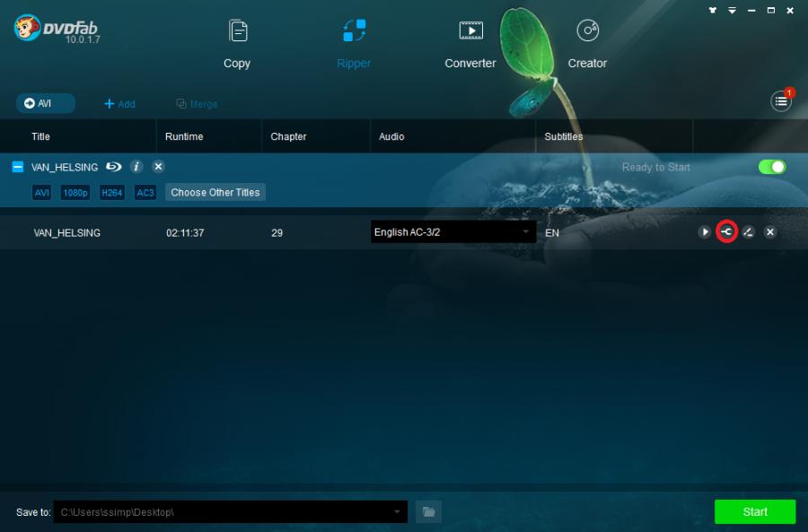The image size is (808, 532).
Task: Click the Ready to Start status text
Action: click(x=656, y=168)
